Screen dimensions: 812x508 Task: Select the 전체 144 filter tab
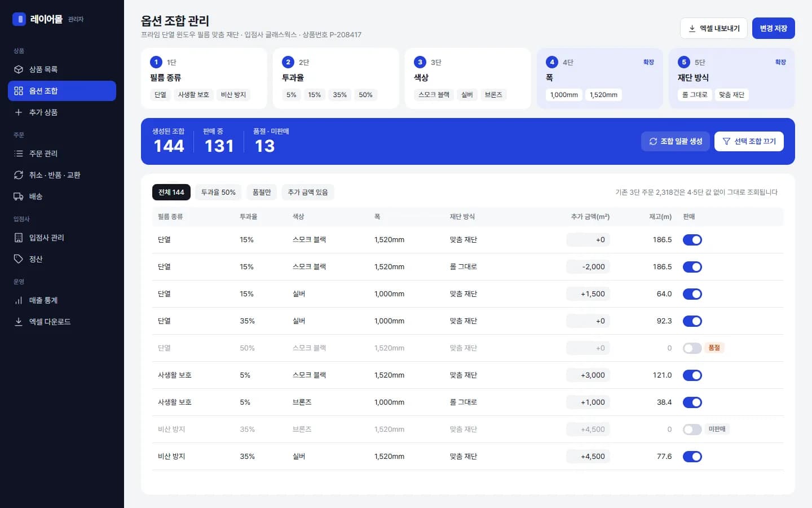pyautogui.click(x=171, y=192)
